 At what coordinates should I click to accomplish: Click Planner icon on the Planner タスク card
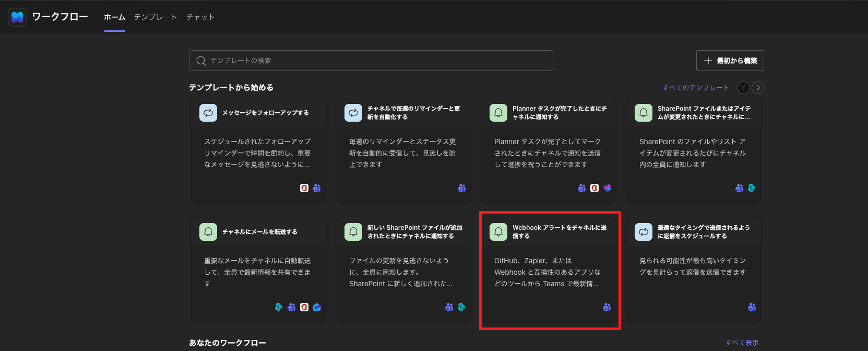tap(607, 188)
